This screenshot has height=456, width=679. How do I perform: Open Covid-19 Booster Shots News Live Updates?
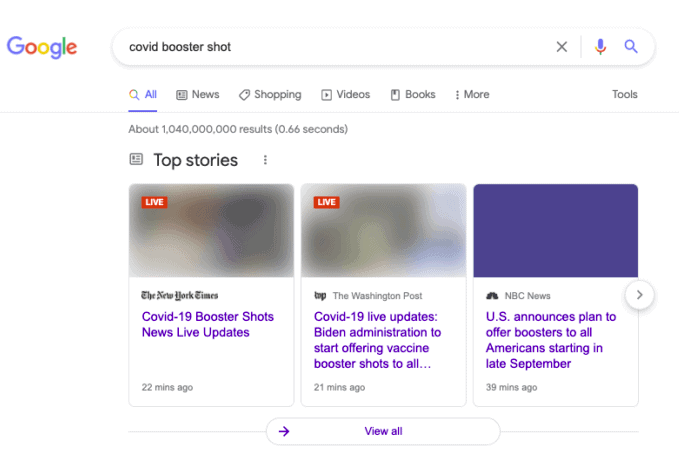pyautogui.click(x=208, y=325)
